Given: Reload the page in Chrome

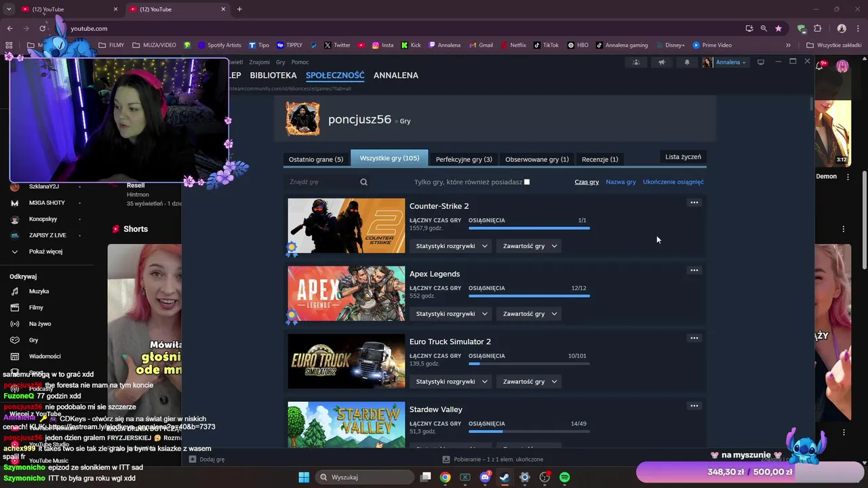Looking at the screenshot, I should pyautogui.click(x=42, y=28).
